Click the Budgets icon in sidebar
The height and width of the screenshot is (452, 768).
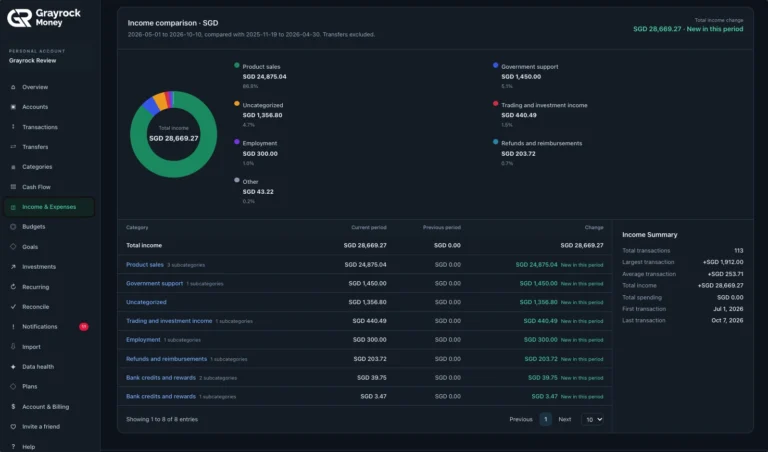13,227
